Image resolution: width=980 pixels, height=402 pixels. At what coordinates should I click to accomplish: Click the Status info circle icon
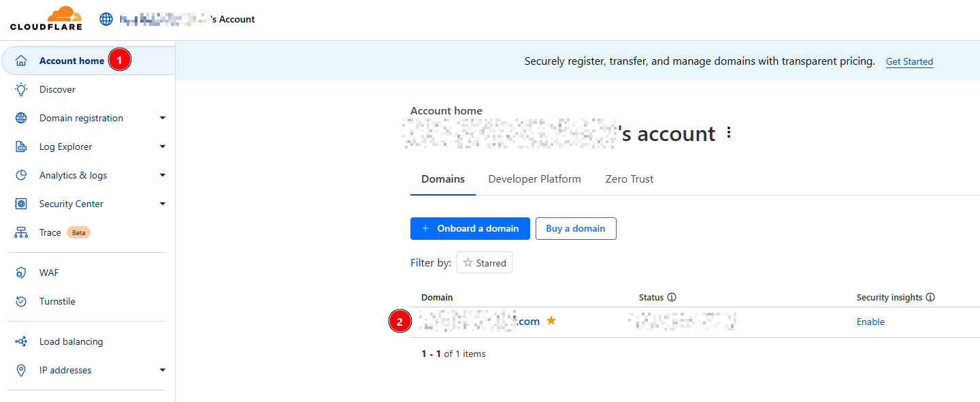(x=672, y=297)
